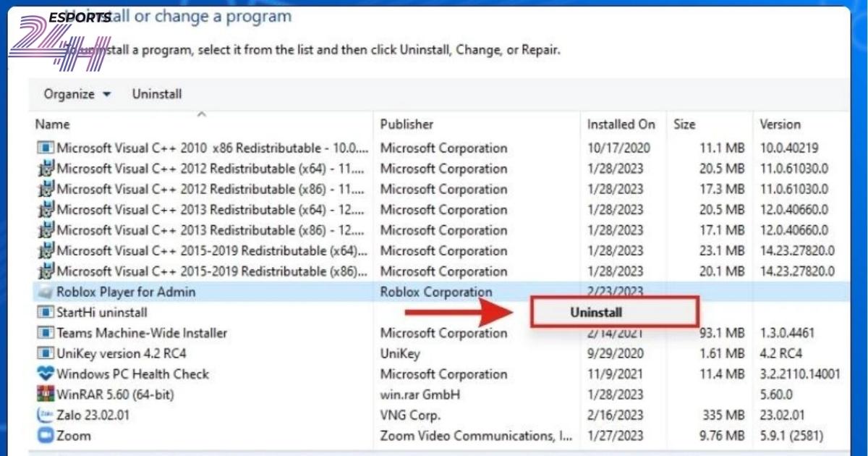Click the UniKey version 4.2 RC4 icon
Viewport: 868px width, 456px height.
[45, 354]
